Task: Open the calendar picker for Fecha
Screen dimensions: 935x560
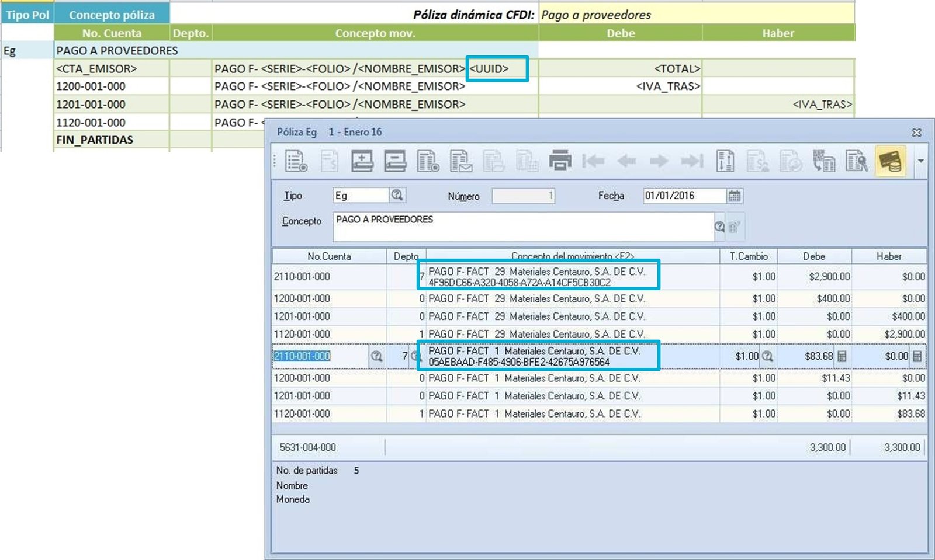Action: click(x=735, y=196)
